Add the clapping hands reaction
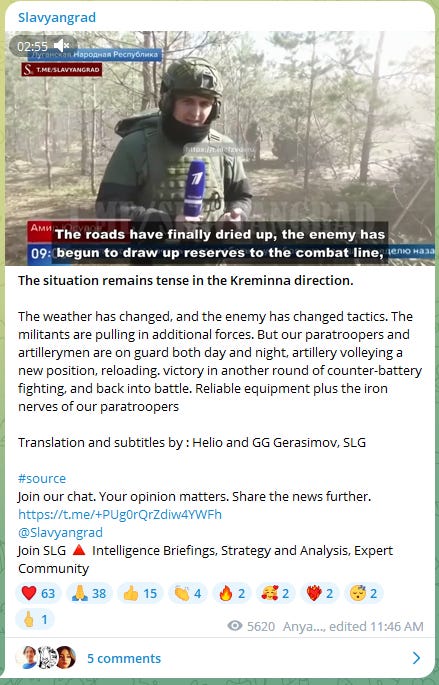 tap(187, 593)
